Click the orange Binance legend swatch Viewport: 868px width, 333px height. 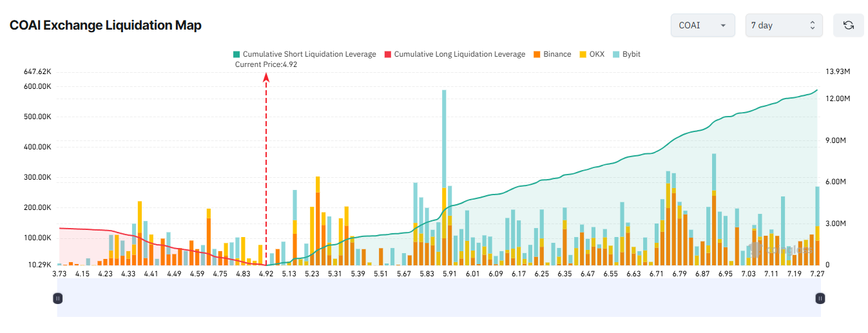pyautogui.click(x=537, y=54)
